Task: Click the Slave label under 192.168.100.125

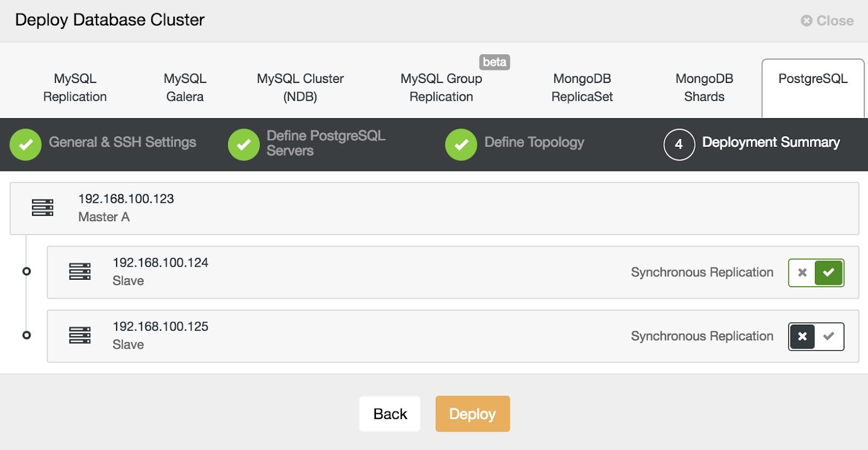Action: coord(129,345)
